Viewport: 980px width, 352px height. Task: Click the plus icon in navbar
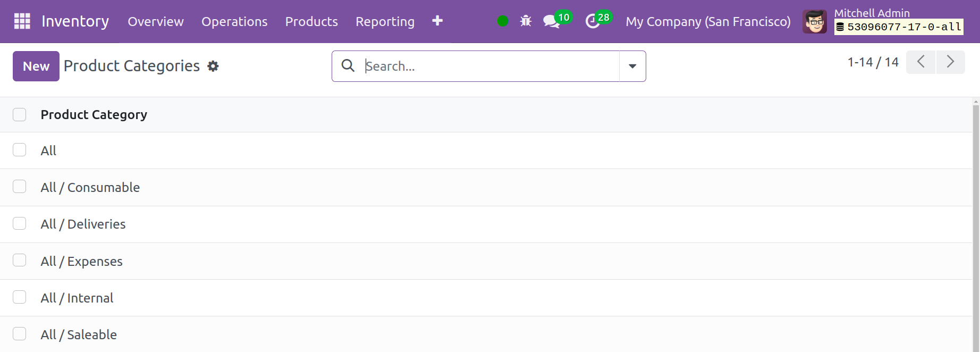point(437,21)
